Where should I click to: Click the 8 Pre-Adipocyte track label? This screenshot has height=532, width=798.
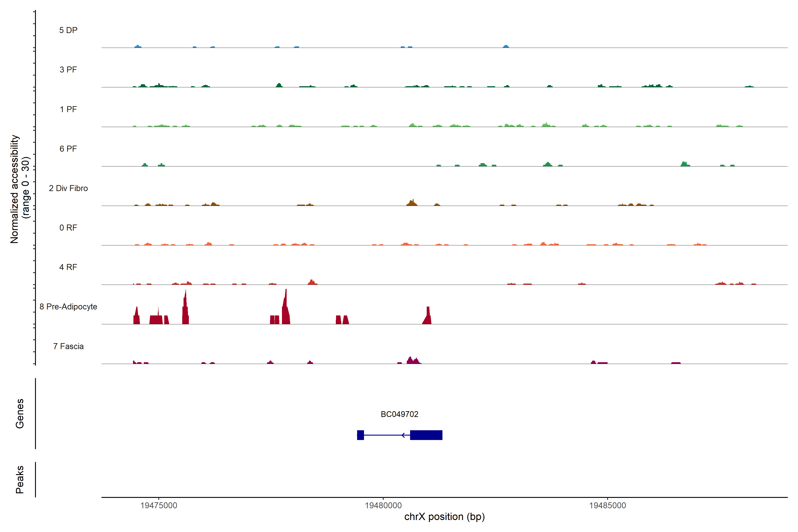pos(68,307)
